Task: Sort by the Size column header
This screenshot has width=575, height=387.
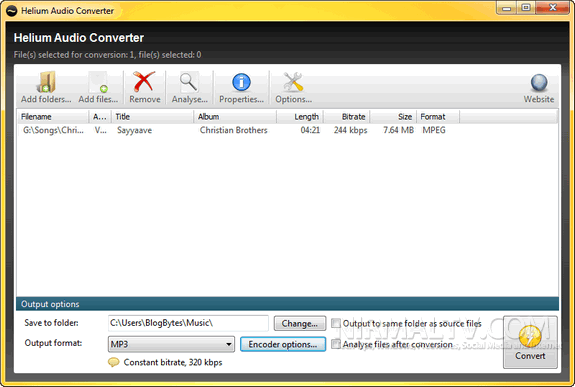Action: [393, 117]
